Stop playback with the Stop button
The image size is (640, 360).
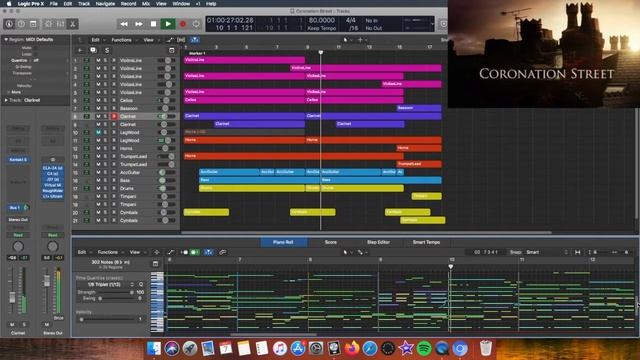(x=153, y=24)
